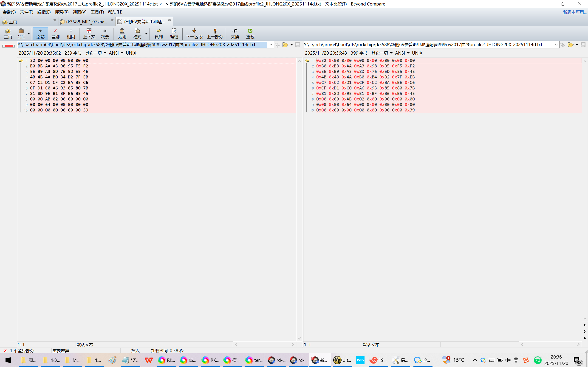
Task: Toggle Show Same (相同) filter
Action: point(71,33)
